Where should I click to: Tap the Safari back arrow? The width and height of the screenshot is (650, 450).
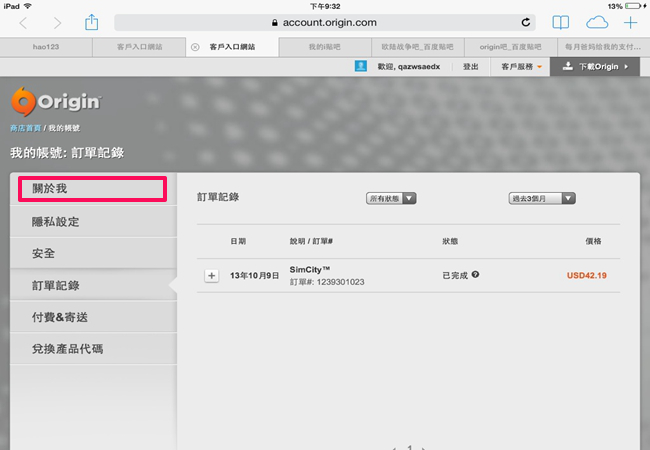click(23, 23)
